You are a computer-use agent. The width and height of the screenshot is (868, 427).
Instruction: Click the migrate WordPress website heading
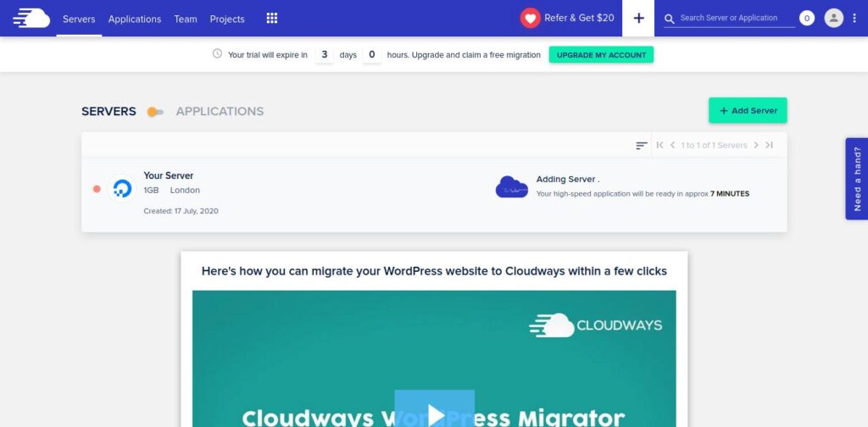point(434,271)
